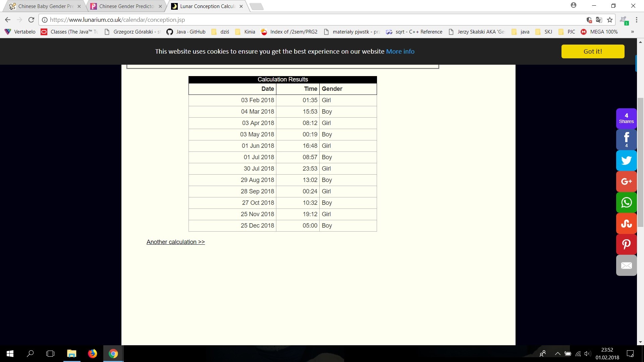Share page via Google Plus icon
This screenshot has width=644, height=362.
626,181
